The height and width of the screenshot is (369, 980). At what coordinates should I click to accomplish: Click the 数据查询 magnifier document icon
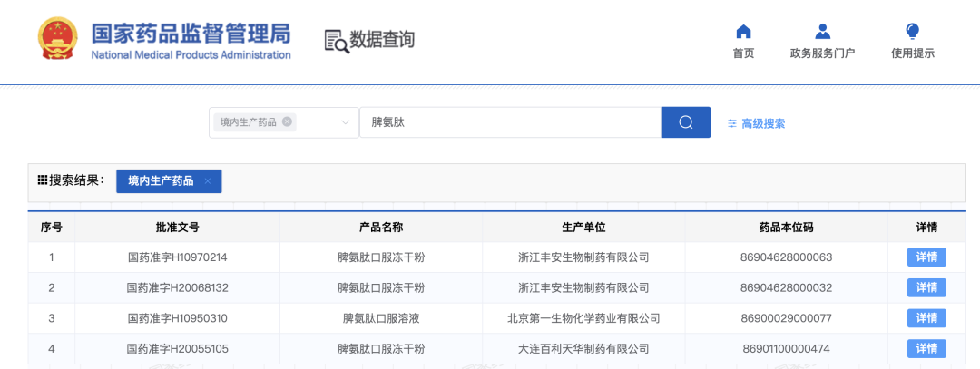pos(337,41)
